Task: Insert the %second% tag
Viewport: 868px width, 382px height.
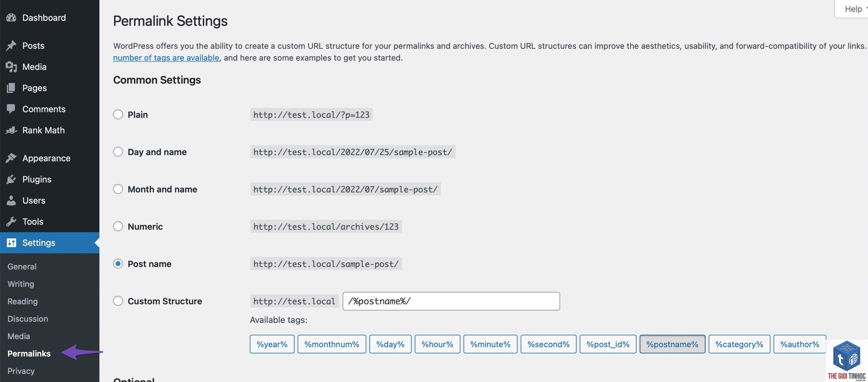Action: click(x=548, y=344)
